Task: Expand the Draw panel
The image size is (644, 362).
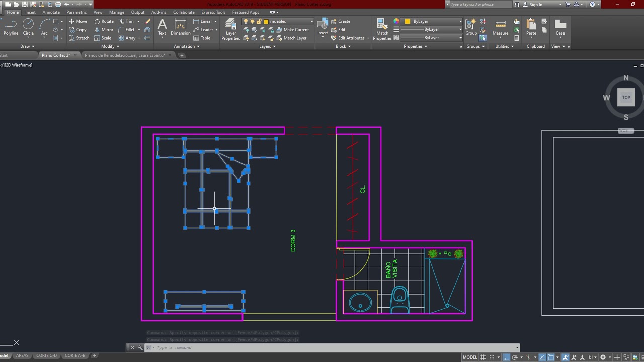Action: click(28, 46)
